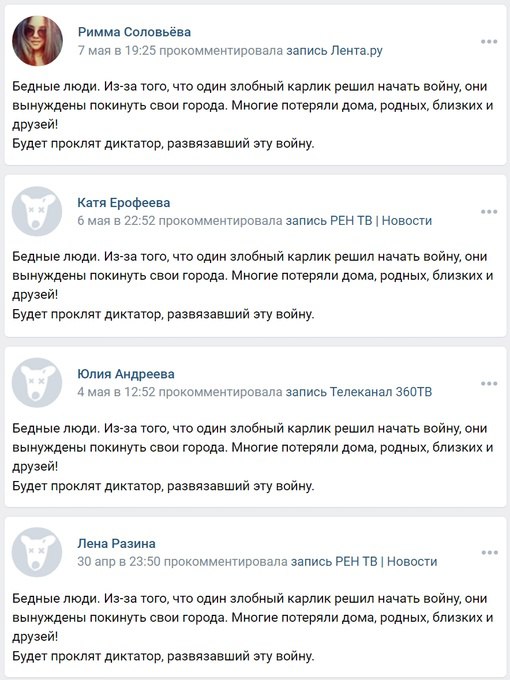This screenshot has height=680, width=510.
Task: Follow 'запись РЕН ТВ | Новости' link under Лена Разина
Action: point(364,562)
